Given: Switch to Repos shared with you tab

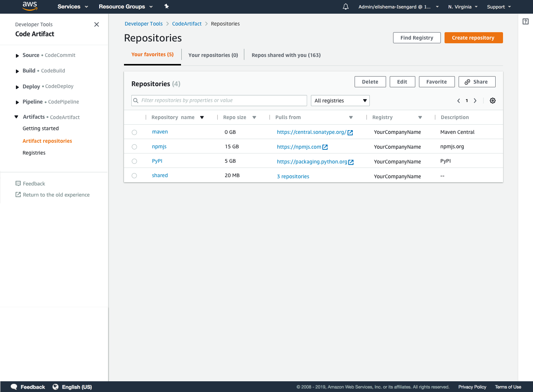Looking at the screenshot, I should click(x=286, y=55).
